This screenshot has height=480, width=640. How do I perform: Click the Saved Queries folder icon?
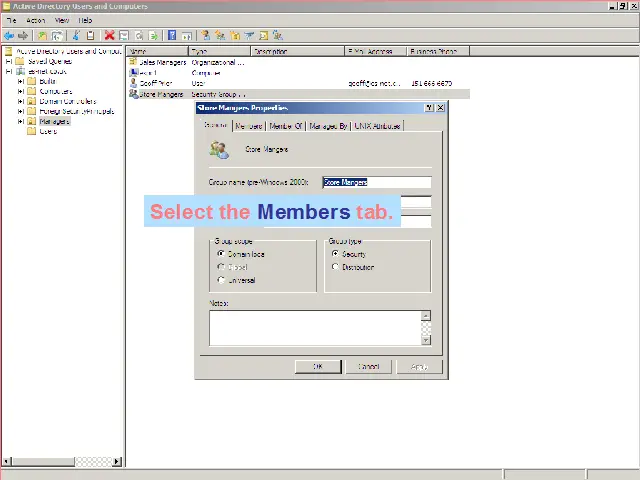pos(19,61)
